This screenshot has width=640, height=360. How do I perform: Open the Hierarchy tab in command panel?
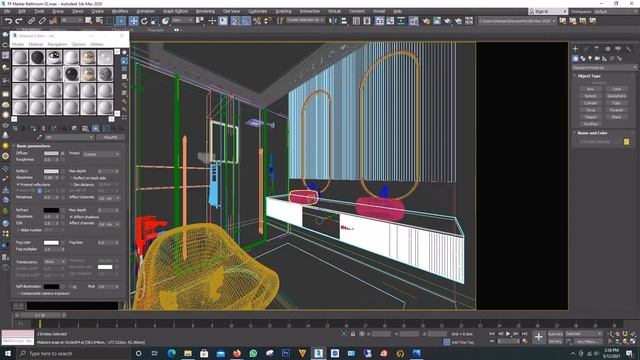click(597, 49)
